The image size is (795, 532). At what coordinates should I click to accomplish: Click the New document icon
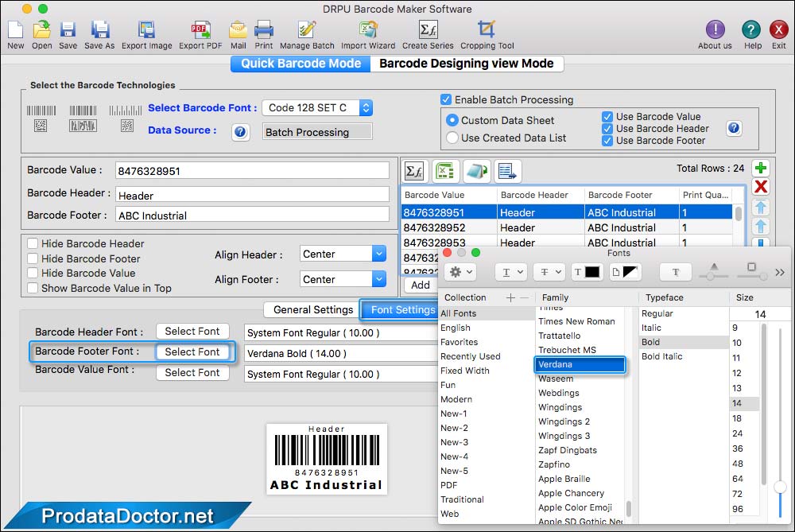tap(15, 30)
